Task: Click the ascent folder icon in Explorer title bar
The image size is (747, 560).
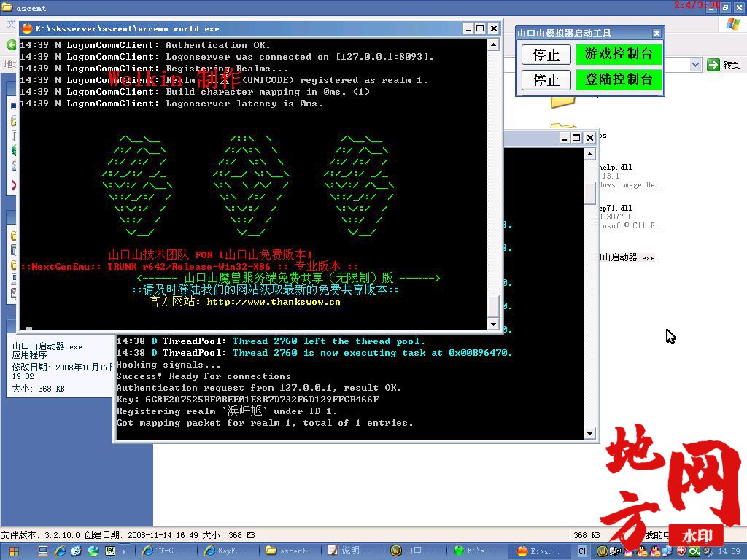Action: [7, 7]
